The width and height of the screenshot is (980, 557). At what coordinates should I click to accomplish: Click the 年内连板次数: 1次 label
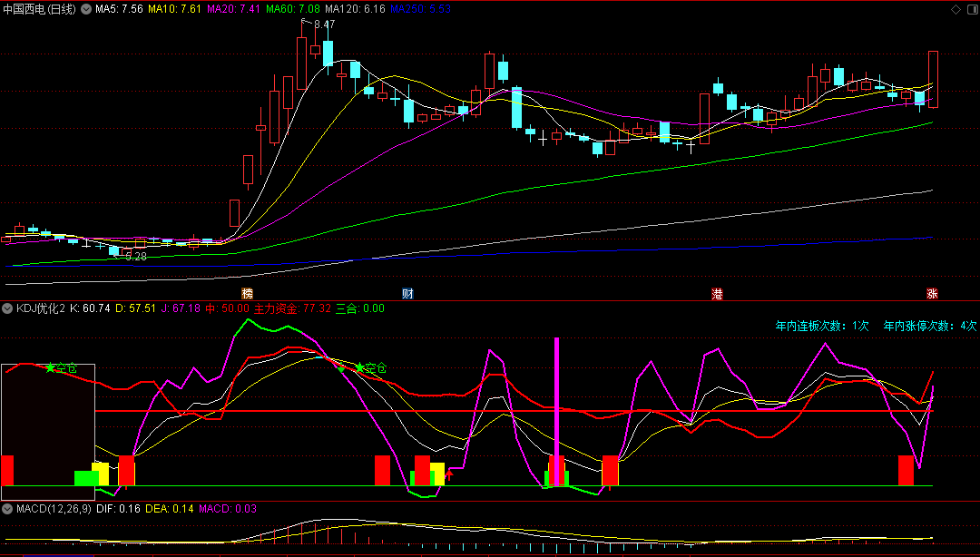822,326
